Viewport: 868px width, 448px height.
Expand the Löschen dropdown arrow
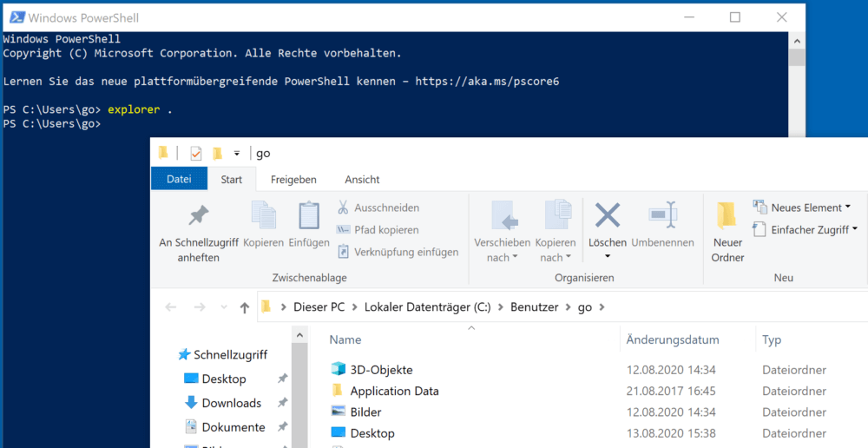(x=608, y=257)
